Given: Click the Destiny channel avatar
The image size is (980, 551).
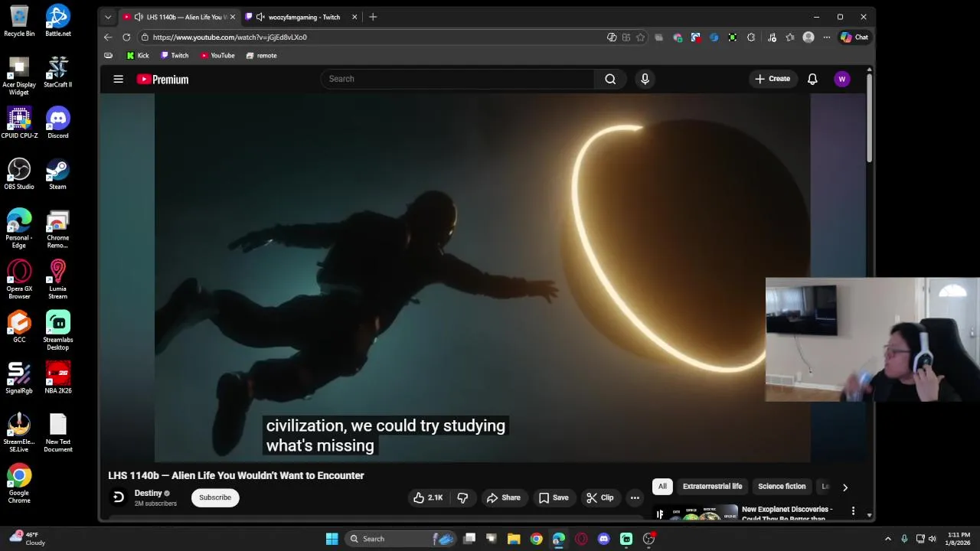Looking at the screenshot, I should pyautogui.click(x=119, y=497).
